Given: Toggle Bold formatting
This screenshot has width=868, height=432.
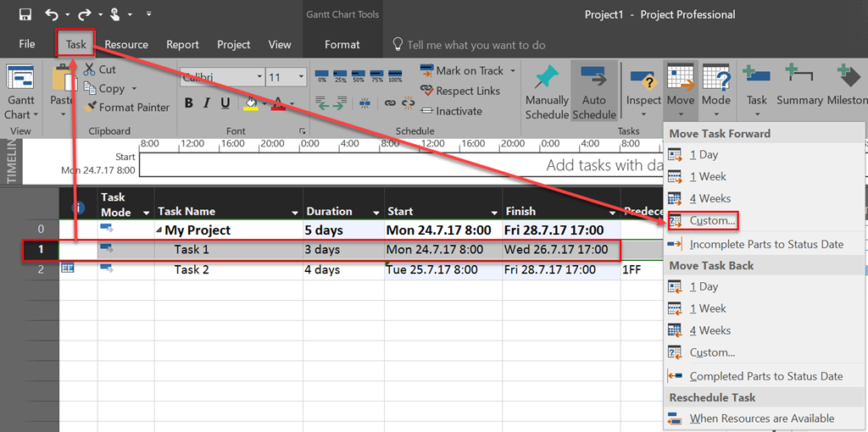Looking at the screenshot, I should [188, 103].
